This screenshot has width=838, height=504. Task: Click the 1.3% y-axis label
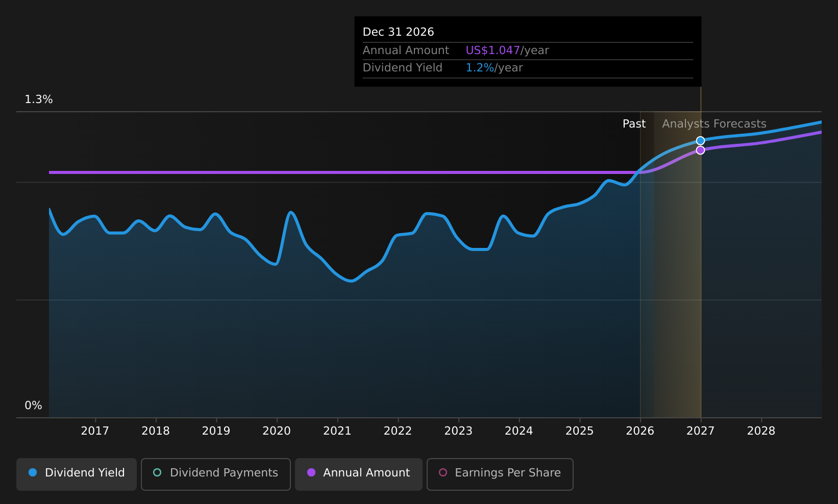[x=39, y=99]
